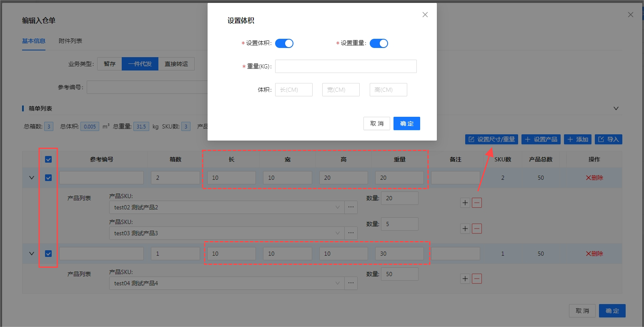This screenshot has height=327, width=644.
Task: Click 删除 icon for the second box row
Action: coord(594,254)
